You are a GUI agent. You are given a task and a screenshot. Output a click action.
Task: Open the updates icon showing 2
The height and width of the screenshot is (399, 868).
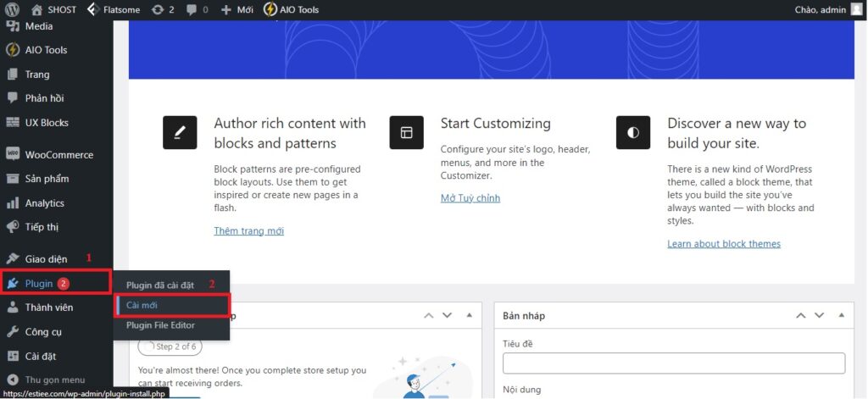pyautogui.click(x=157, y=9)
